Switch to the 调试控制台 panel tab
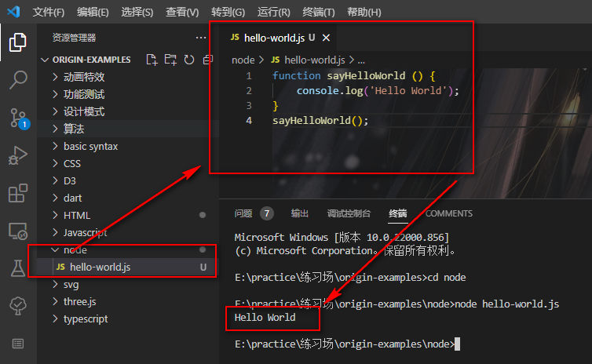Image resolution: width=592 pixels, height=364 pixels. pos(349,213)
